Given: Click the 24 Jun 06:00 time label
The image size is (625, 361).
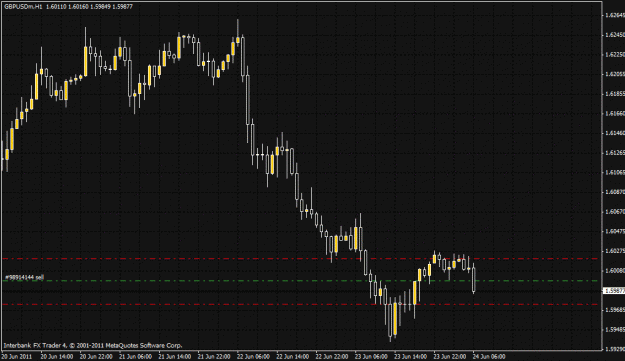Looking at the screenshot, I should coord(489,356).
